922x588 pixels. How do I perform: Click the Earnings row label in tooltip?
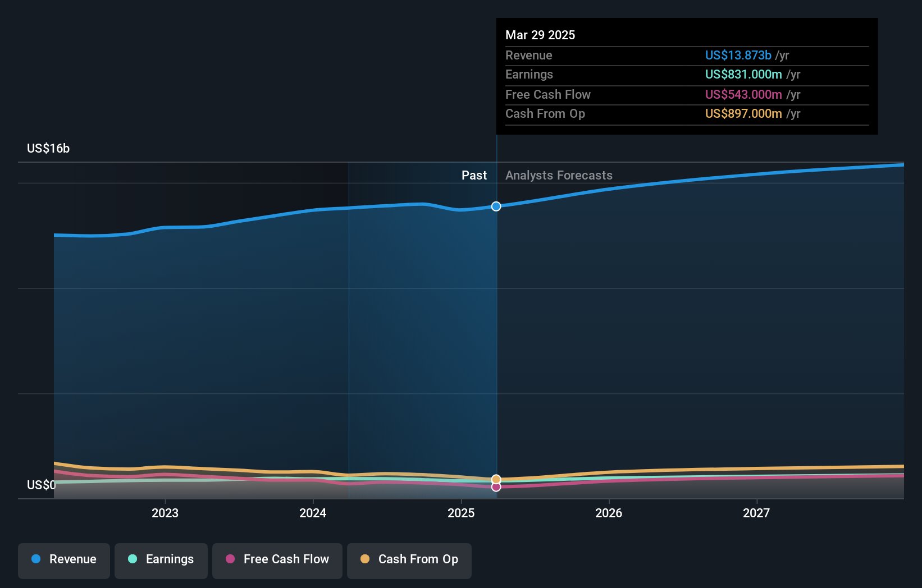[x=529, y=74]
